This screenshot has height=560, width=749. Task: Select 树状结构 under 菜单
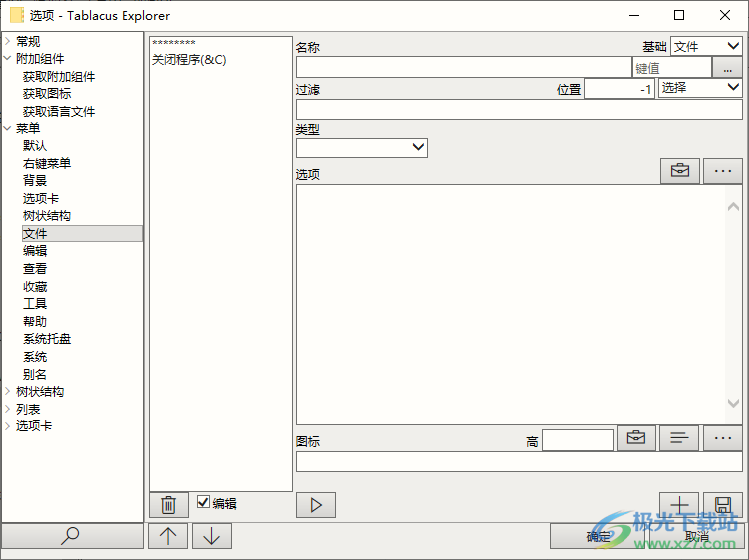pyautogui.click(x=47, y=216)
